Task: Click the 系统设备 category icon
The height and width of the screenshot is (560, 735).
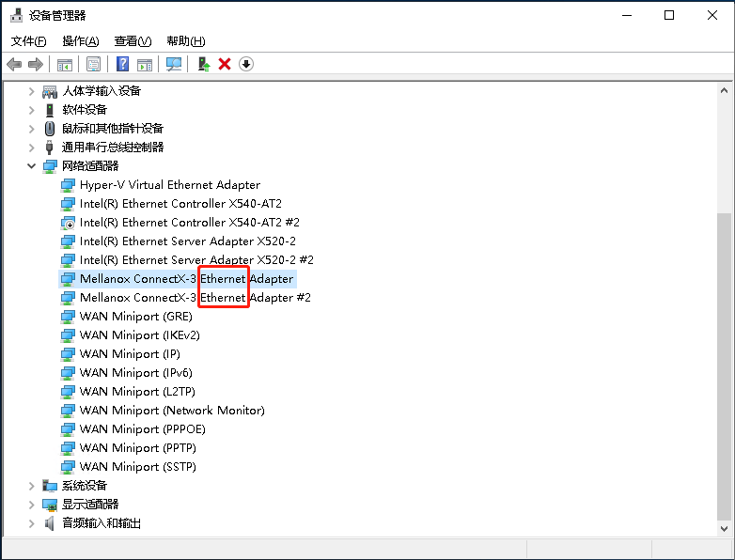Action: pos(50,486)
